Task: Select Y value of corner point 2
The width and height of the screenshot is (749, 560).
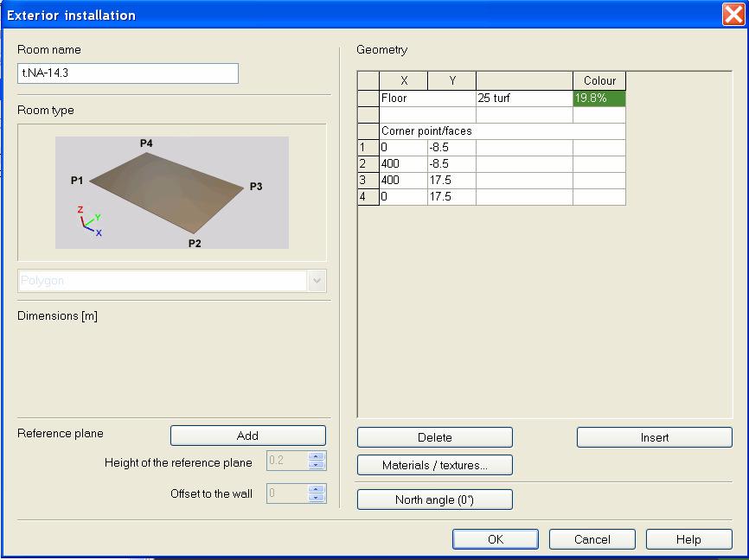Action: pyautogui.click(x=451, y=164)
